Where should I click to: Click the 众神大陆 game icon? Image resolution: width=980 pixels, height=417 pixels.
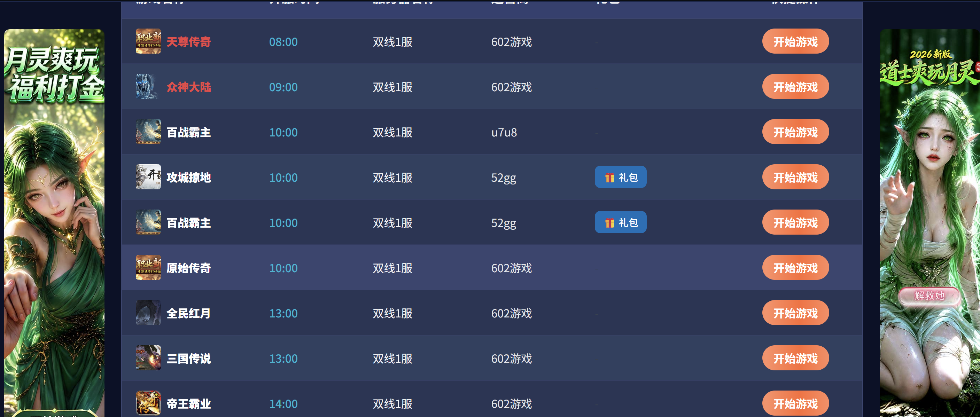click(148, 86)
